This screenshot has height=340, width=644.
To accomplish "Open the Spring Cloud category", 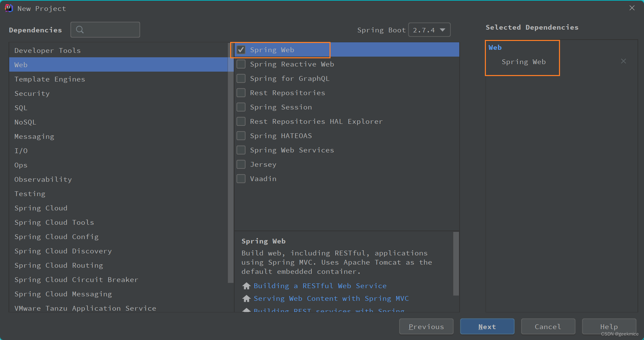I will (x=118, y=208).
